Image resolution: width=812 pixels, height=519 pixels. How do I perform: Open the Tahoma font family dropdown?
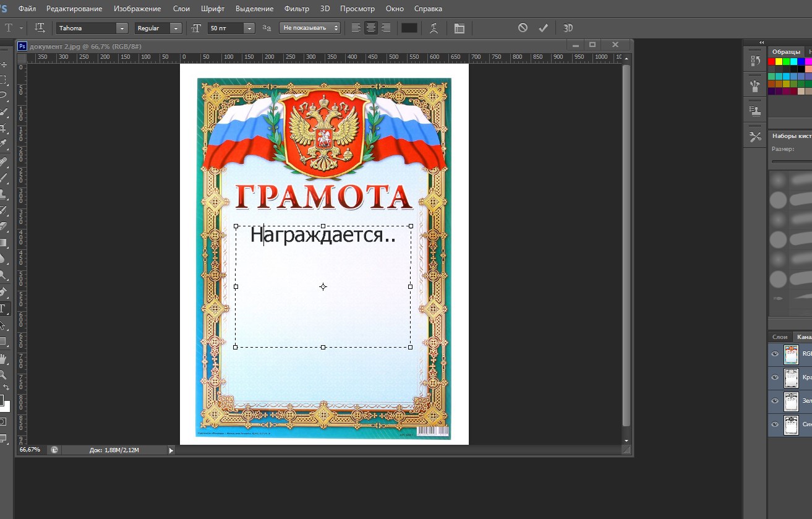pyautogui.click(x=122, y=28)
